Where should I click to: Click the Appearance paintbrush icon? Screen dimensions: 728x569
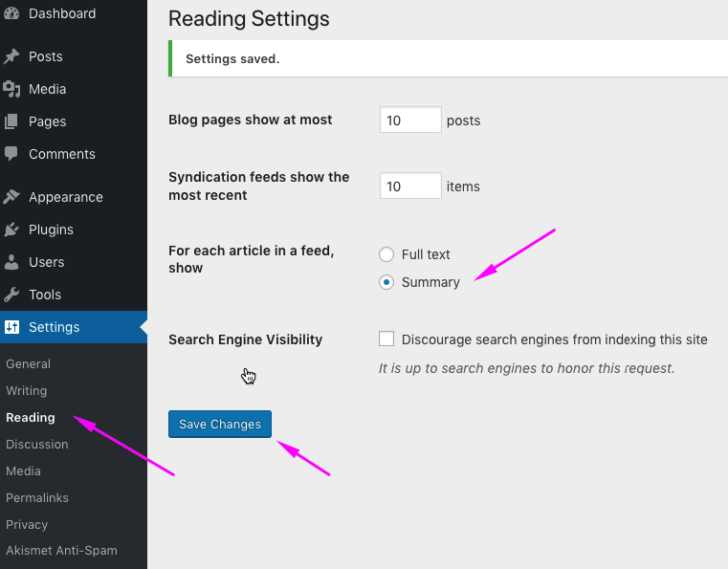coord(11,197)
